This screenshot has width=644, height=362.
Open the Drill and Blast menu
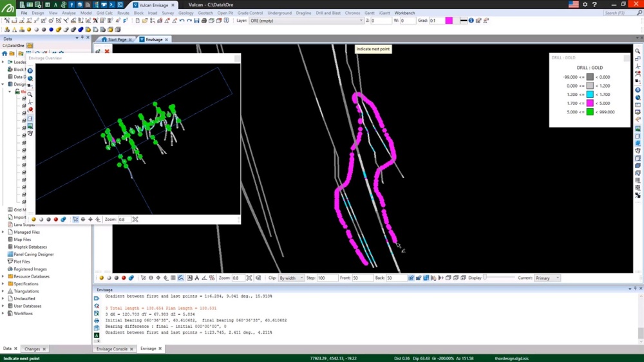click(x=328, y=13)
